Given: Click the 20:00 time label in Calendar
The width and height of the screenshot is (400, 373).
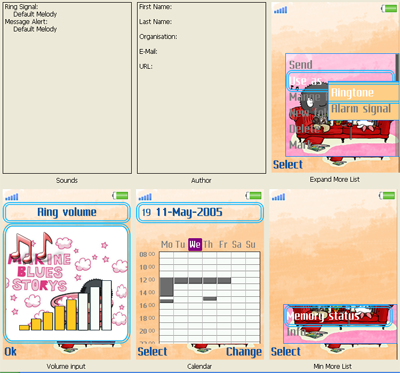Looking at the screenshot, I should click(x=147, y=331).
